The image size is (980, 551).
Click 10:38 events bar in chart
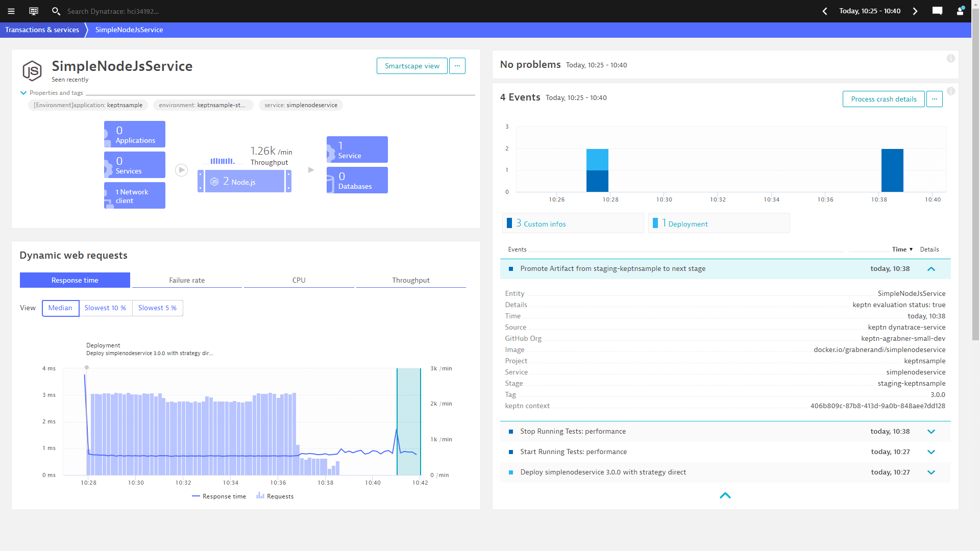tap(892, 170)
